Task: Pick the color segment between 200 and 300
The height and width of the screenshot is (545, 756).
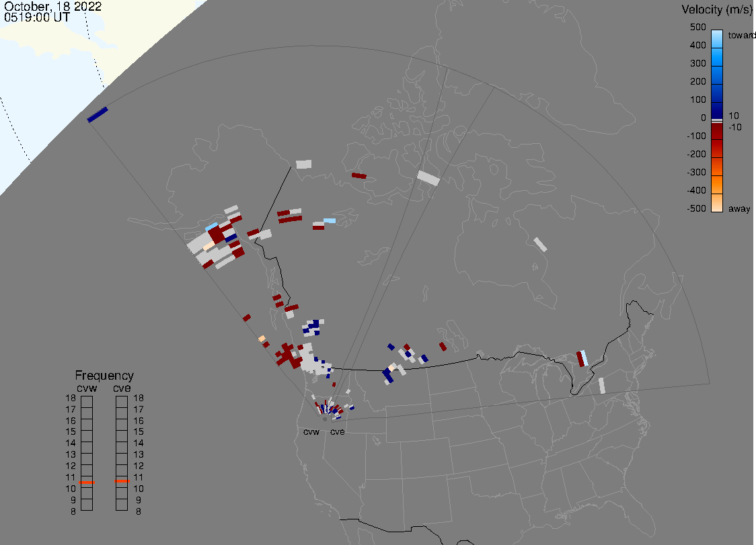Action: [717, 75]
